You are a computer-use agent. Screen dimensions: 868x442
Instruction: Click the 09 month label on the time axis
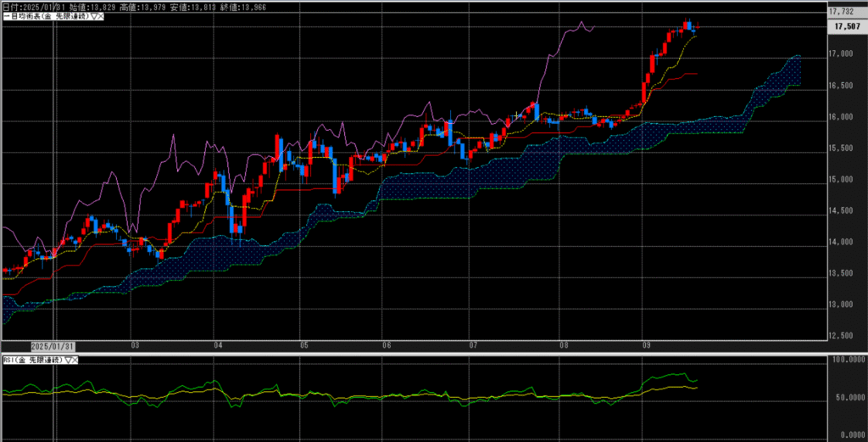click(x=647, y=346)
